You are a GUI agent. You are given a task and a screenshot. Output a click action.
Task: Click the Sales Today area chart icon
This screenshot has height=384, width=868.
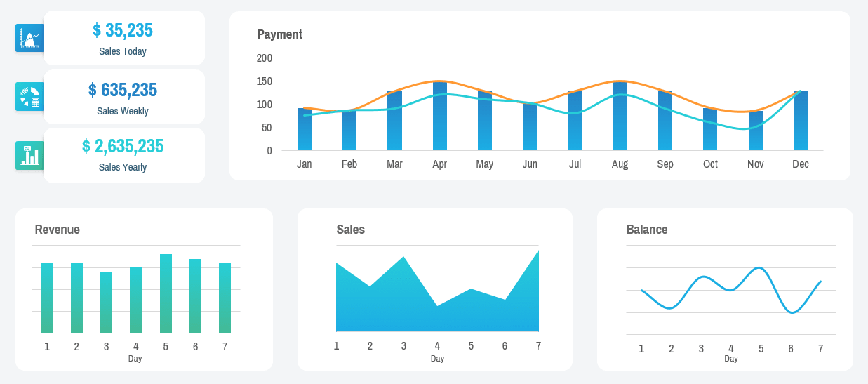click(29, 38)
